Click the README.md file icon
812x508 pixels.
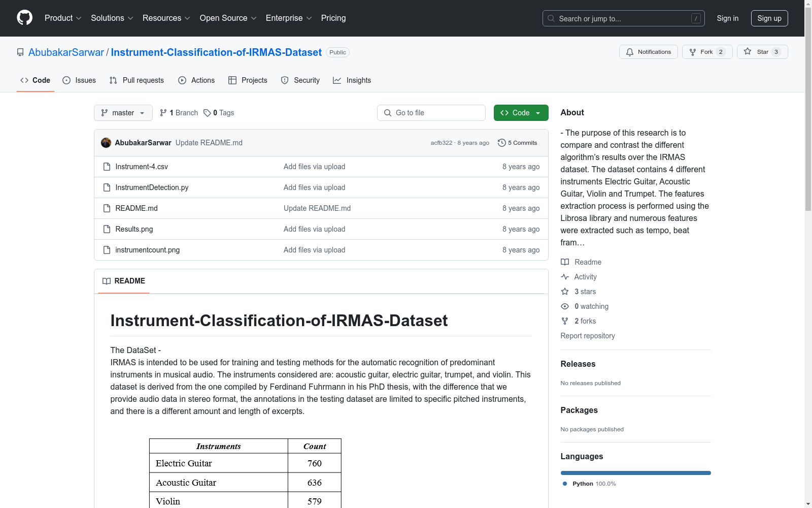[107, 208]
